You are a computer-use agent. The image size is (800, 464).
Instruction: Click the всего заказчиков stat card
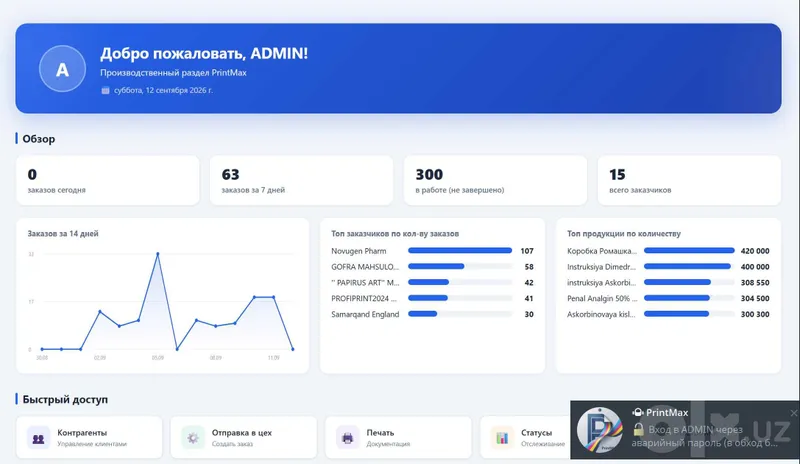pyautogui.click(x=689, y=181)
